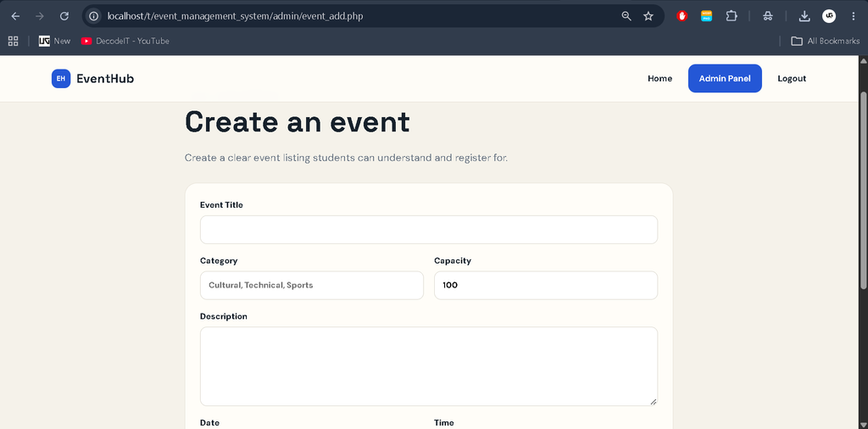
Task: Open the red hand blocker extension icon
Action: [x=682, y=16]
